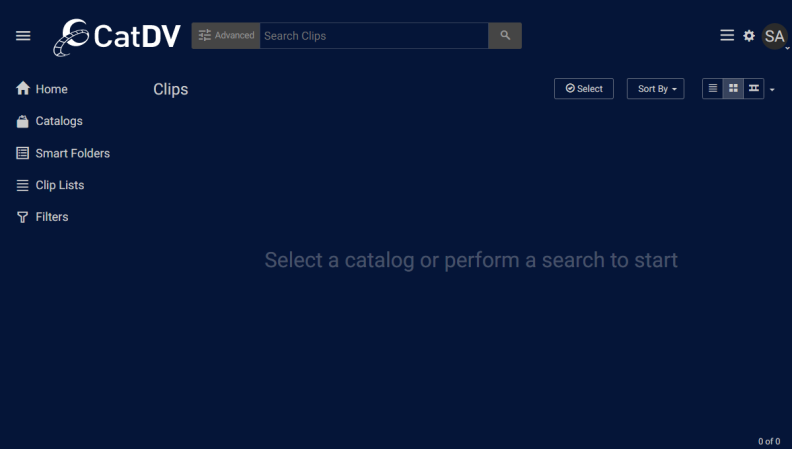This screenshot has height=449, width=792.
Task: Click the Home house icon
Action: tap(23, 88)
